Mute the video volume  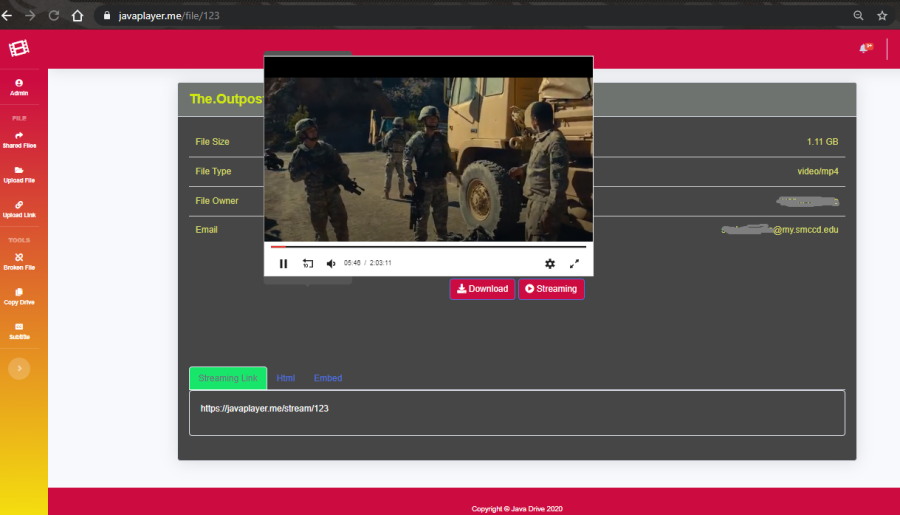tap(331, 264)
